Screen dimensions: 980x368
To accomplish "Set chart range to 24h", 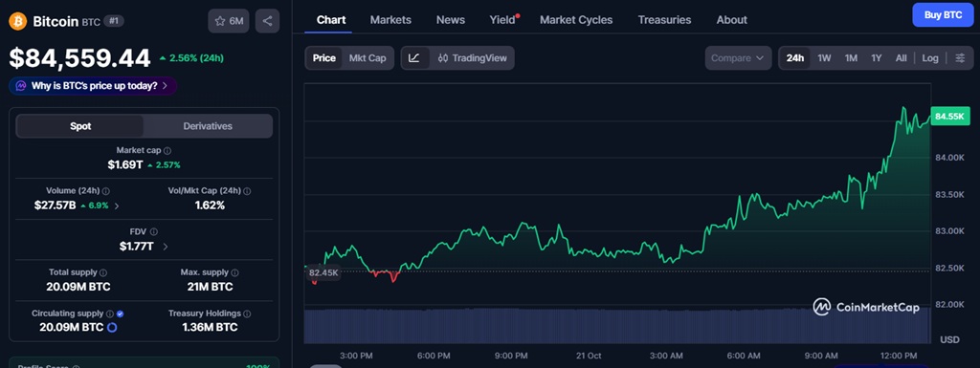I will 795,58.
